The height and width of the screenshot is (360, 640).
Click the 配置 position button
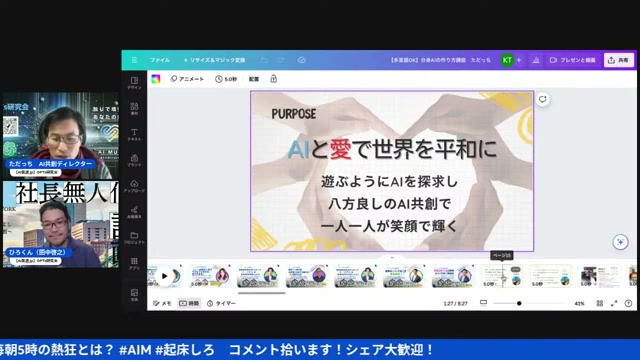click(254, 79)
